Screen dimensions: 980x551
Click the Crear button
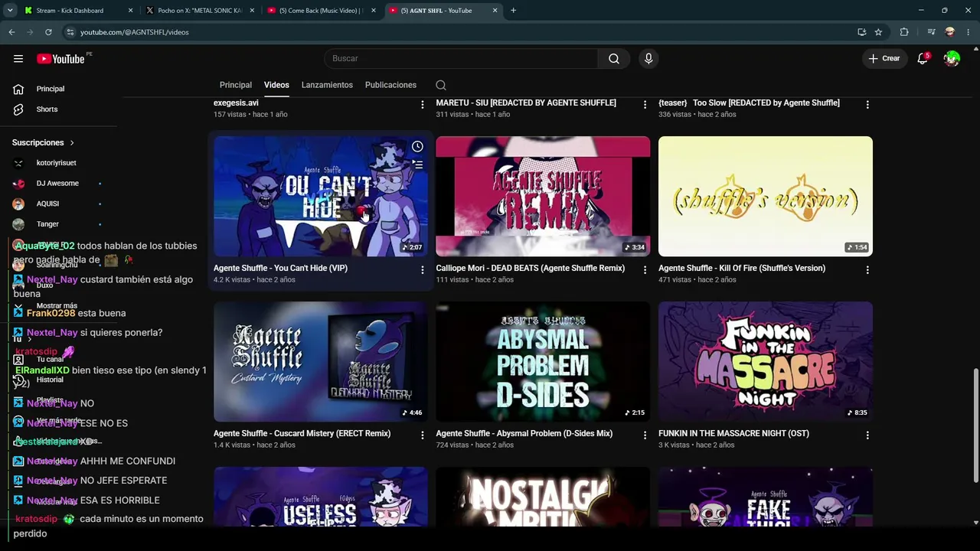884,59
